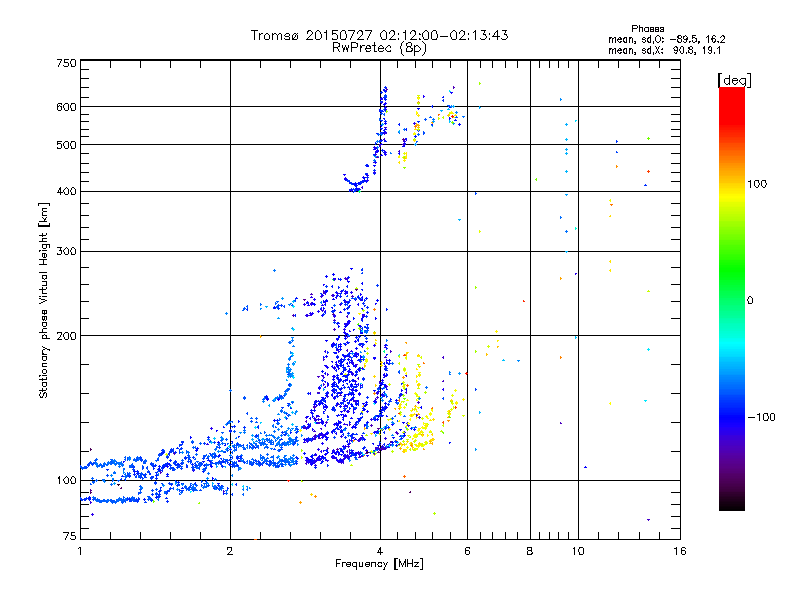Click the subtitle 'RwPretec (8p)'
Viewport: 800px width, 600px height.
[379, 48]
